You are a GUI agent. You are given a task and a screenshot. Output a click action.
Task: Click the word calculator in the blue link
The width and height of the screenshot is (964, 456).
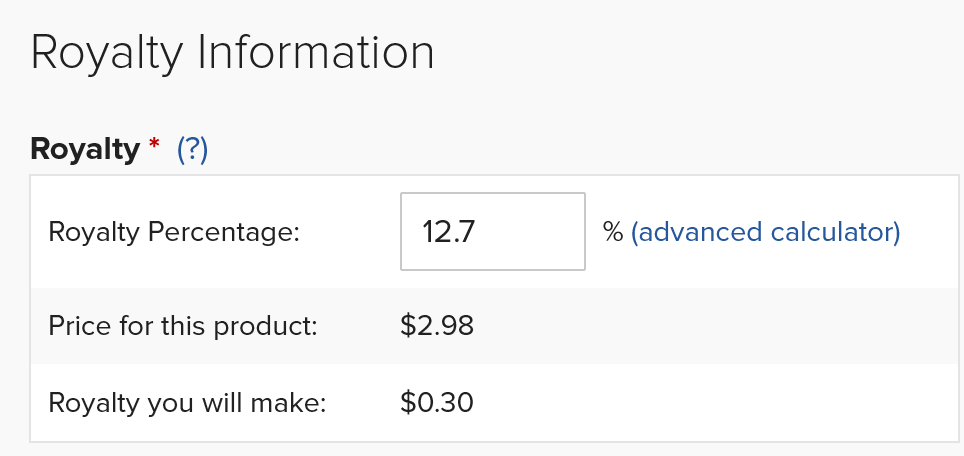point(836,232)
